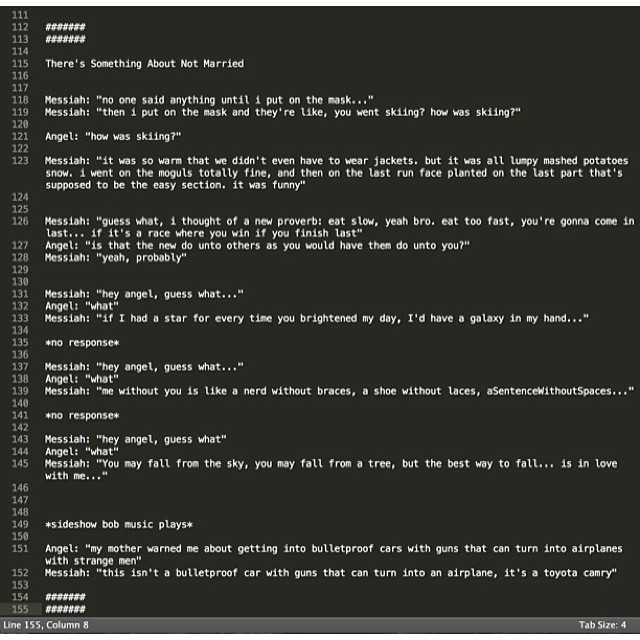The width and height of the screenshot is (640, 640).
Task: Click the hash marks on line 155
Action: [65, 608]
